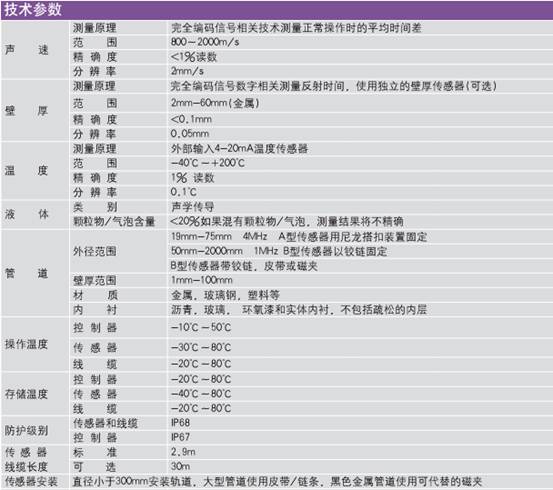The height and width of the screenshot is (490, 553).
Task: Select the 存储温度 category cell
Action: point(35,394)
